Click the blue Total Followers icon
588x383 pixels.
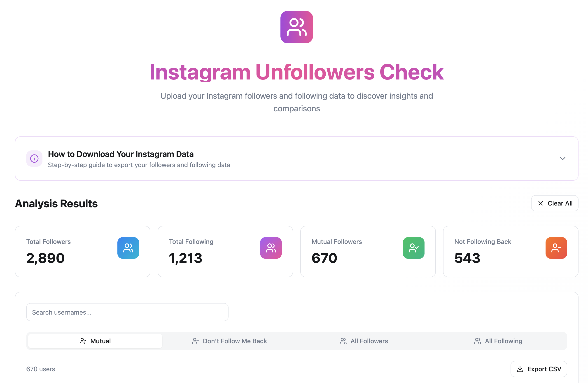(128, 248)
